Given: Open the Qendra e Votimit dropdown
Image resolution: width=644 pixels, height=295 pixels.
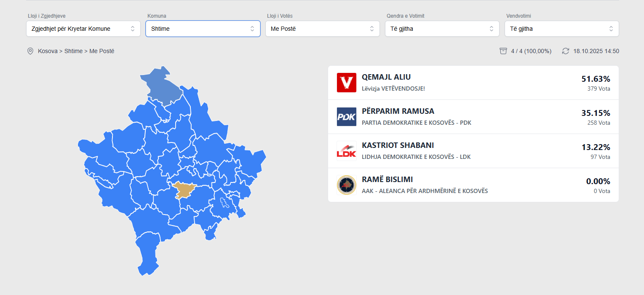Looking at the screenshot, I should 442,29.
